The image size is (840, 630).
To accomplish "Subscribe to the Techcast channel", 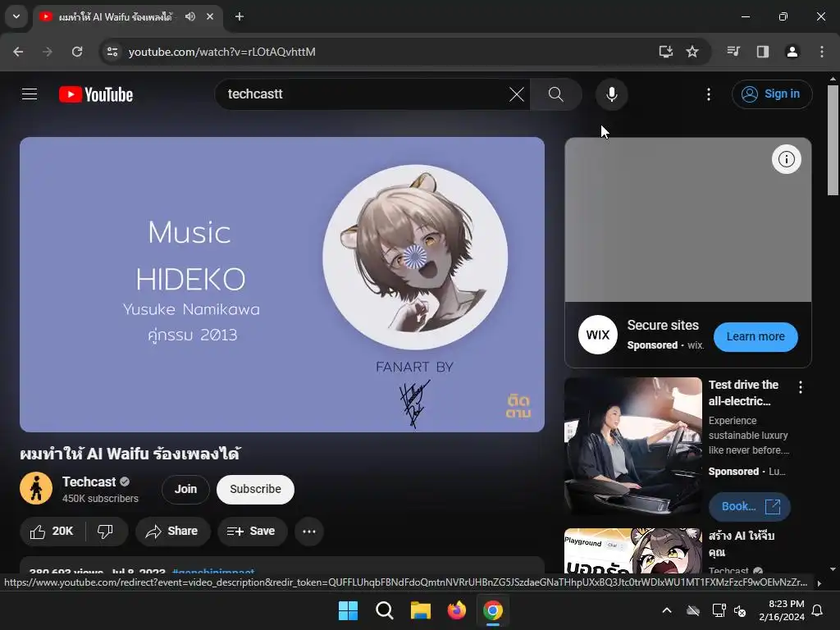I will click(256, 489).
